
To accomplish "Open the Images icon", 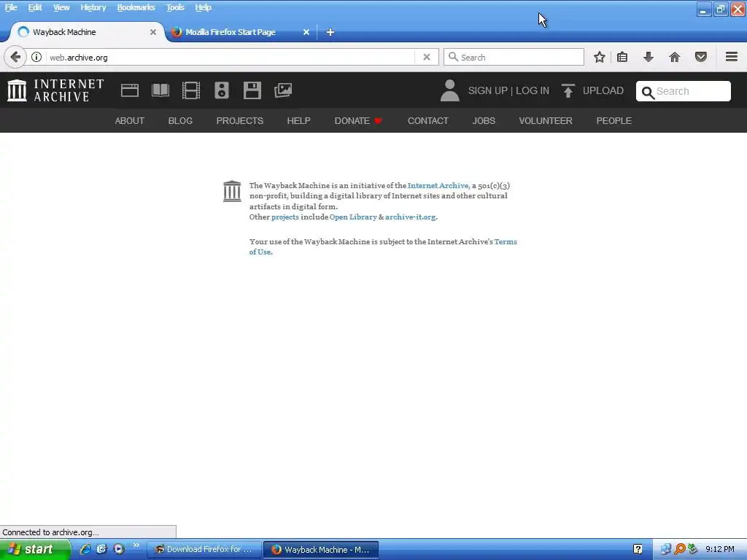I will (x=283, y=90).
